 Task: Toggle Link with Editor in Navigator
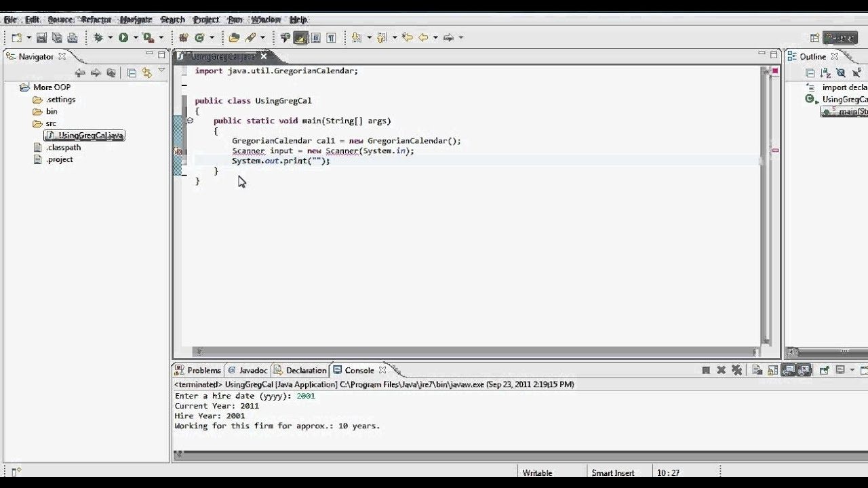[x=146, y=73]
